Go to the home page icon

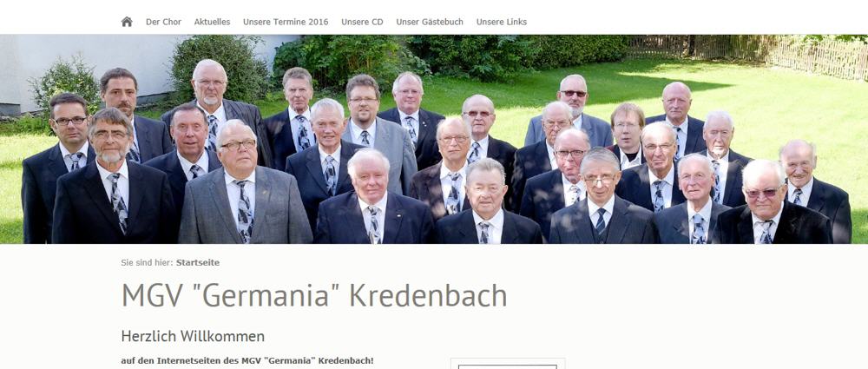pyautogui.click(x=127, y=22)
